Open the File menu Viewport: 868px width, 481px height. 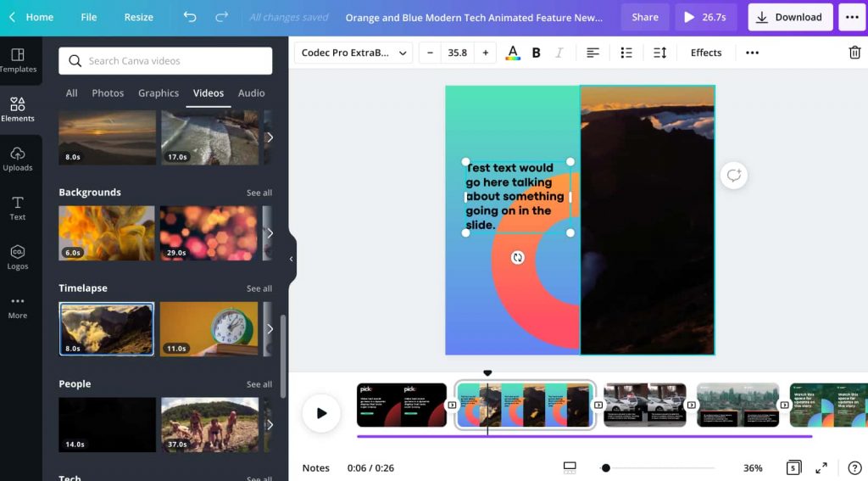89,17
